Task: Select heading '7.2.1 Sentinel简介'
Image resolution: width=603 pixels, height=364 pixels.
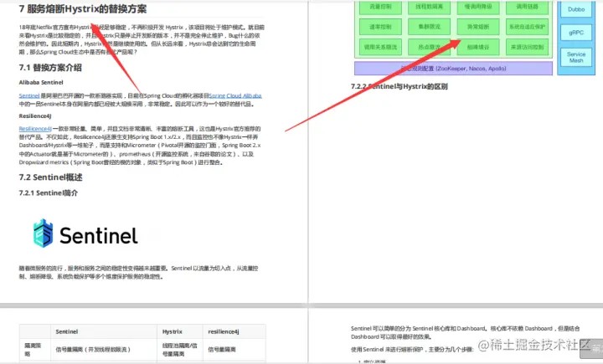Action: click(48, 192)
